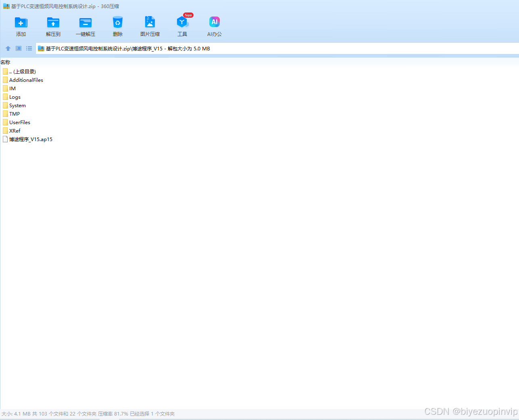Click the 360压缩 app icon in the title bar
Screen dimensions: 519x420
[6, 6]
